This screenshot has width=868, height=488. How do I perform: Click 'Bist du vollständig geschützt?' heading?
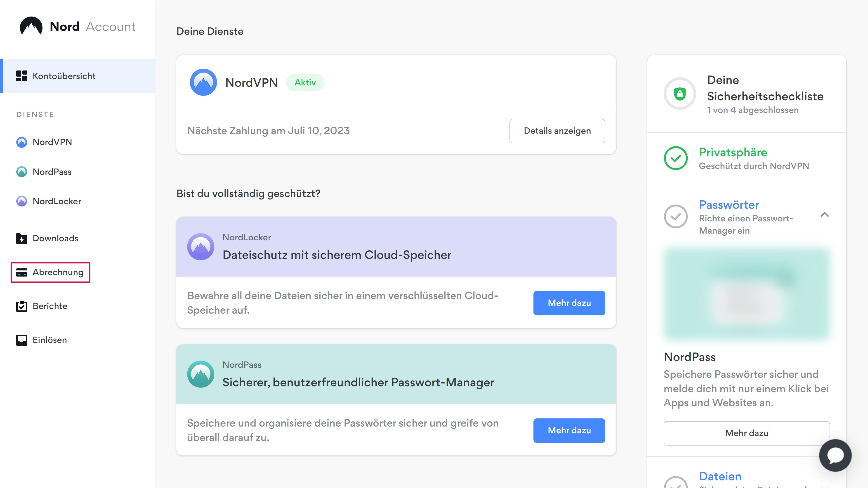pyautogui.click(x=248, y=194)
